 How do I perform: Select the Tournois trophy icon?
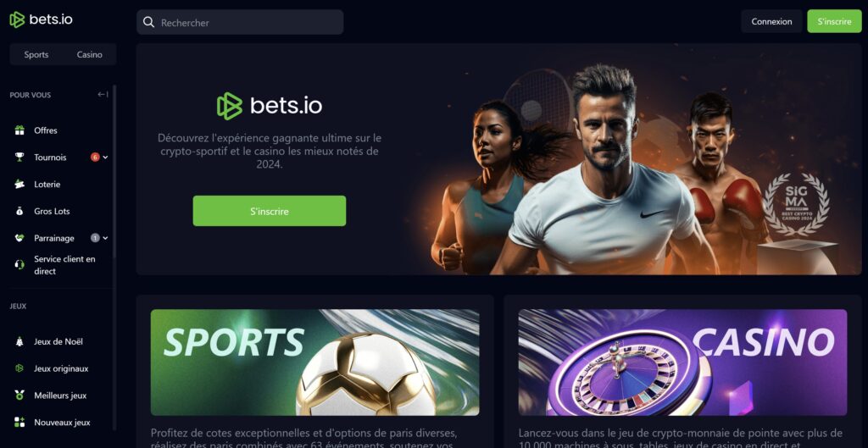[19, 157]
